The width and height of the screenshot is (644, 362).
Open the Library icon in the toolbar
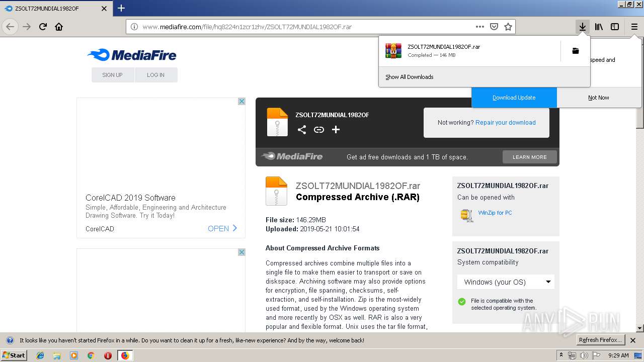tap(599, 27)
